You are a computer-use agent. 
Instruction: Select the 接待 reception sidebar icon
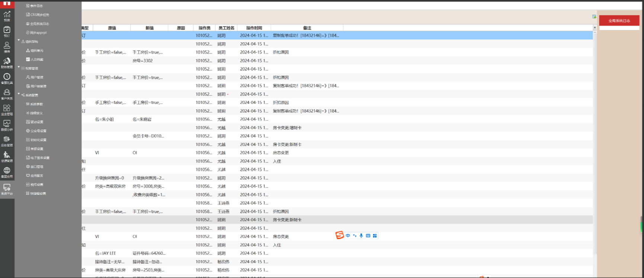(x=7, y=47)
